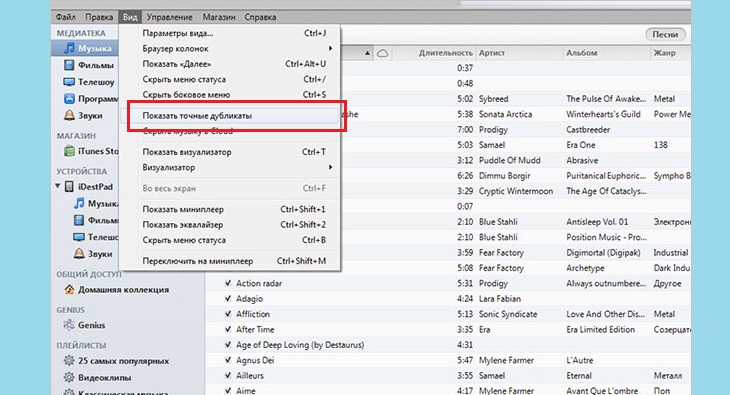Select the Lara Fabian artist cell
The height and width of the screenshot is (395, 730).
point(500,299)
